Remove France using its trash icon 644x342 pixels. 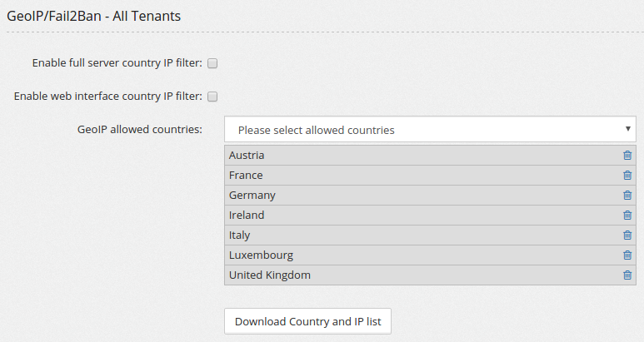pyautogui.click(x=627, y=175)
